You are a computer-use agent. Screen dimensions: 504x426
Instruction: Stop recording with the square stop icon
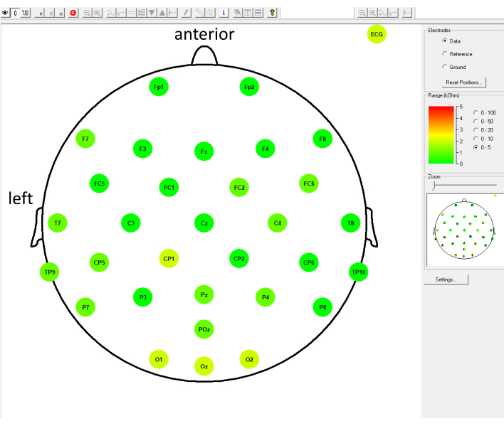tap(61, 13)
